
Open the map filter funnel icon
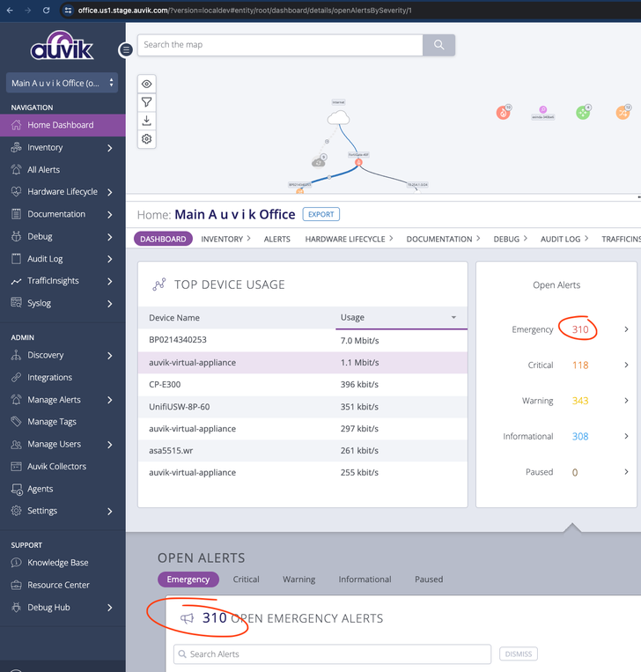[146, 102]
